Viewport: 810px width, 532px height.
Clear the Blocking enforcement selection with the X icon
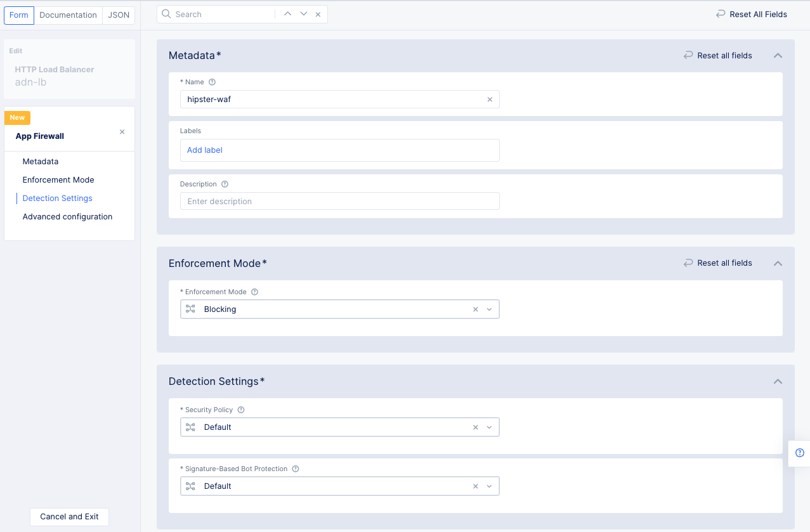(x=475, y=309)
